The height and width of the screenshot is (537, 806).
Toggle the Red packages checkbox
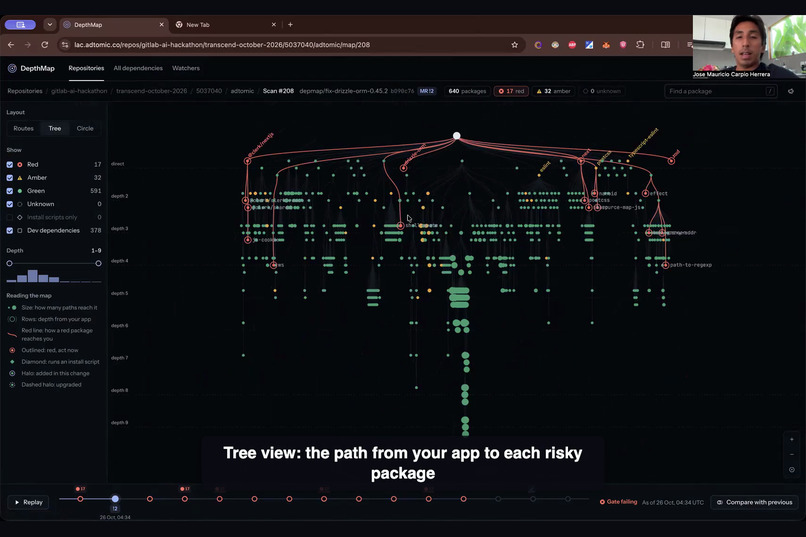pos(10,164)
